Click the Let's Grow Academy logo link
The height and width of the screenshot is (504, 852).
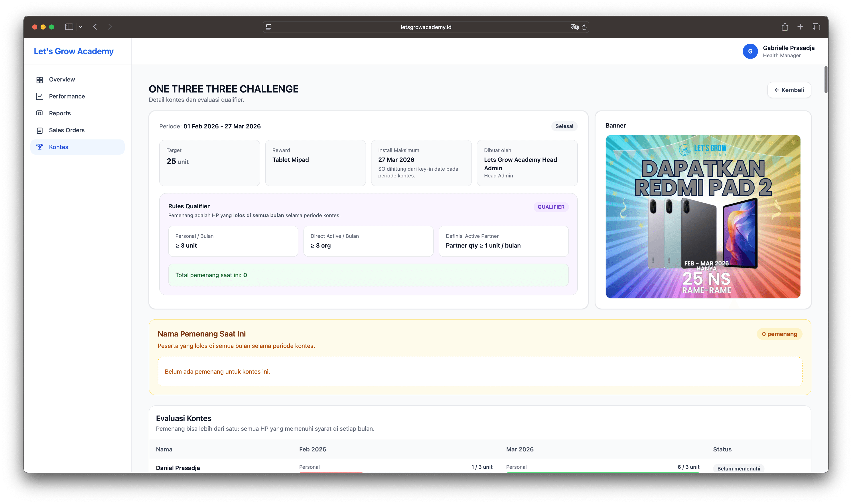(74, 51)
